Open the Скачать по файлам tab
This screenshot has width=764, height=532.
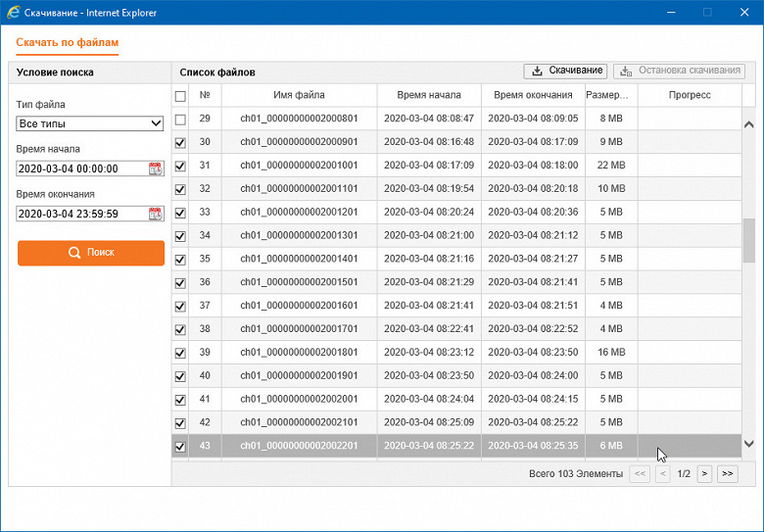[68, 42]
